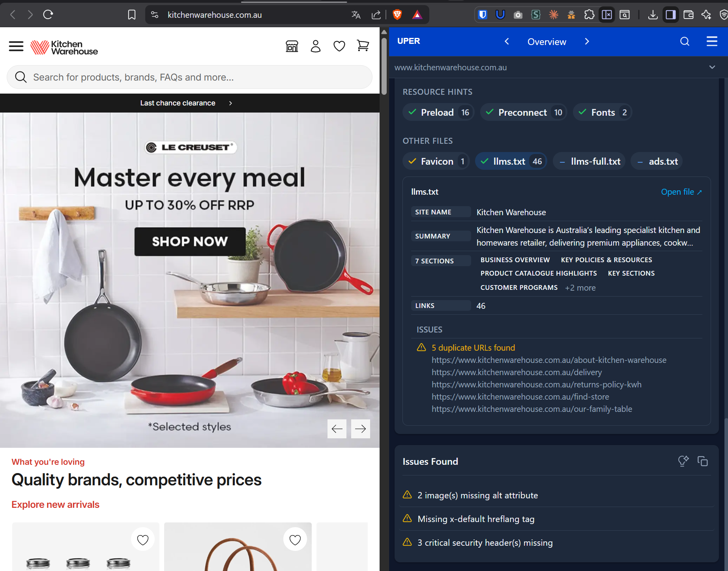
Task: Toggle the heart on the second product card
Action: [295, 539]
